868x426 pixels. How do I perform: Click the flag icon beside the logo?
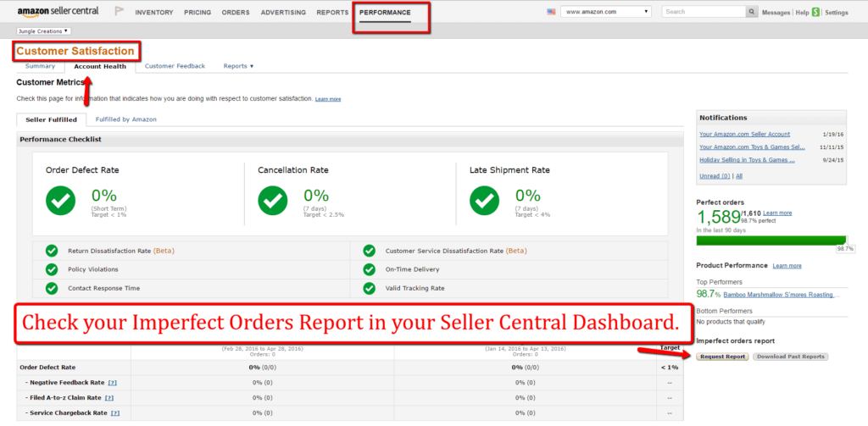coord(118,13)
